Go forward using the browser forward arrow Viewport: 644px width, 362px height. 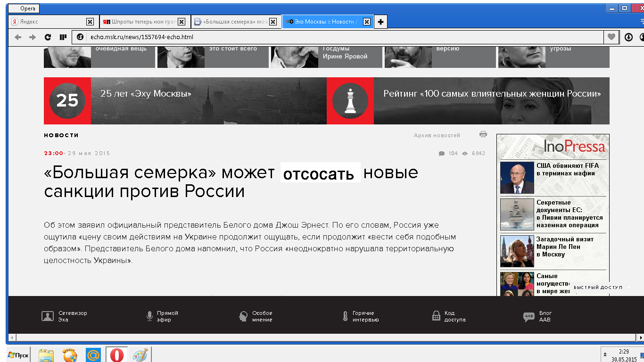point(33,37)
